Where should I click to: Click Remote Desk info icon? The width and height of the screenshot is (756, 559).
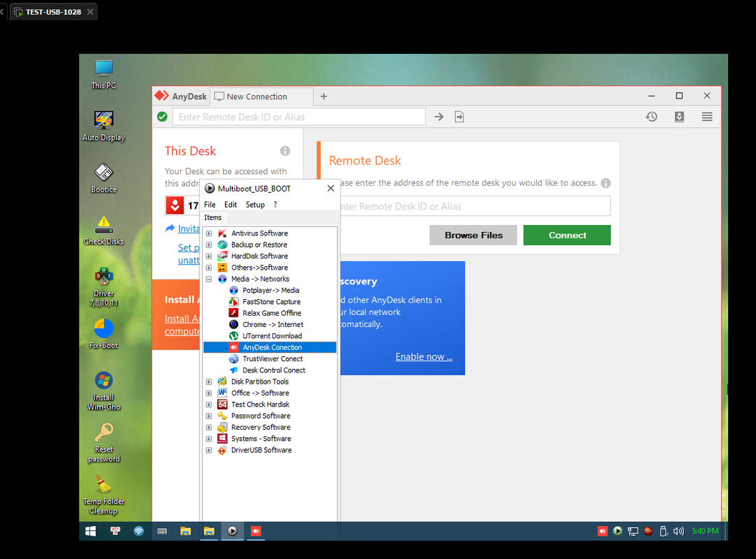[606, 183]
